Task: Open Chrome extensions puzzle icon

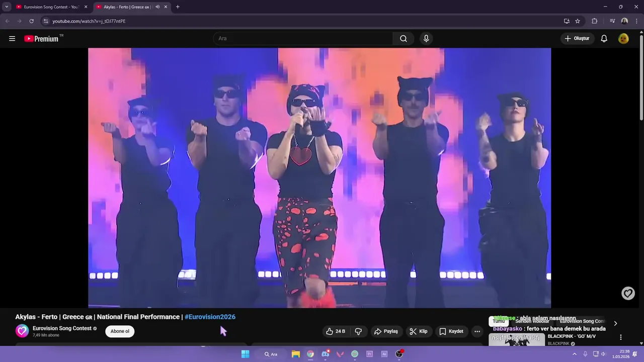Action: click(x=595, y=21)
